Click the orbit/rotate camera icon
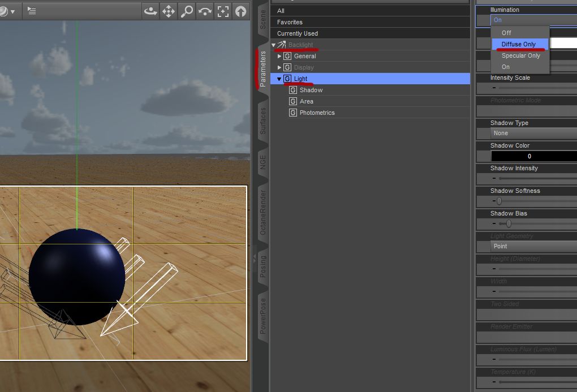 click(150, 11)
